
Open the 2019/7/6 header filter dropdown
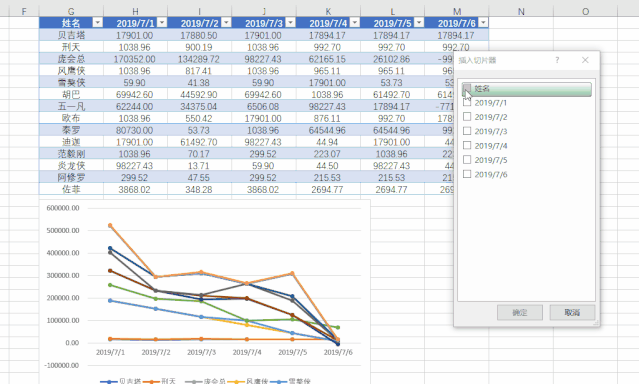click(x=483, y=23)
